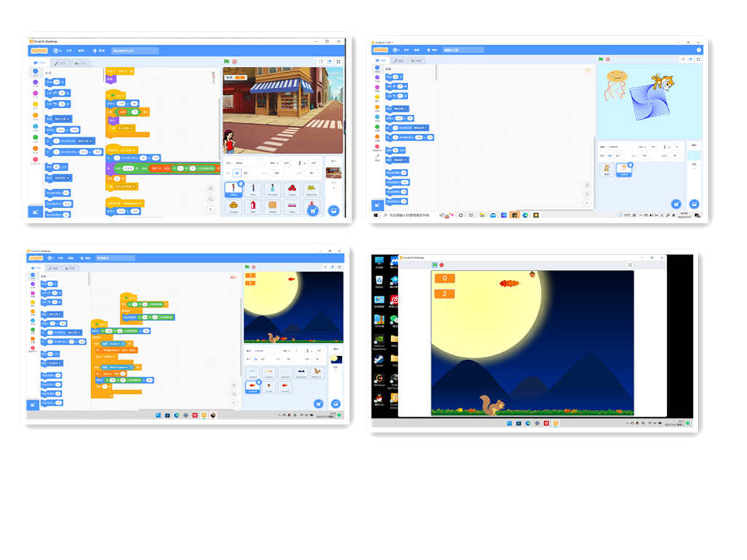Zoom in on the street scene project's code workspace
The image size is (747, 560).
[x=211, y=187]
